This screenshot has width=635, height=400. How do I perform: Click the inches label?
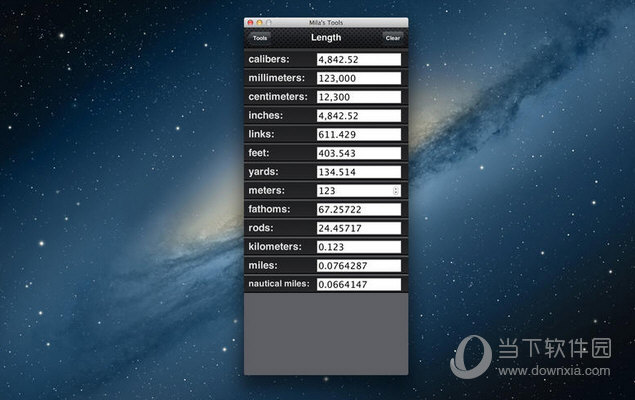[x=266, y=115]
